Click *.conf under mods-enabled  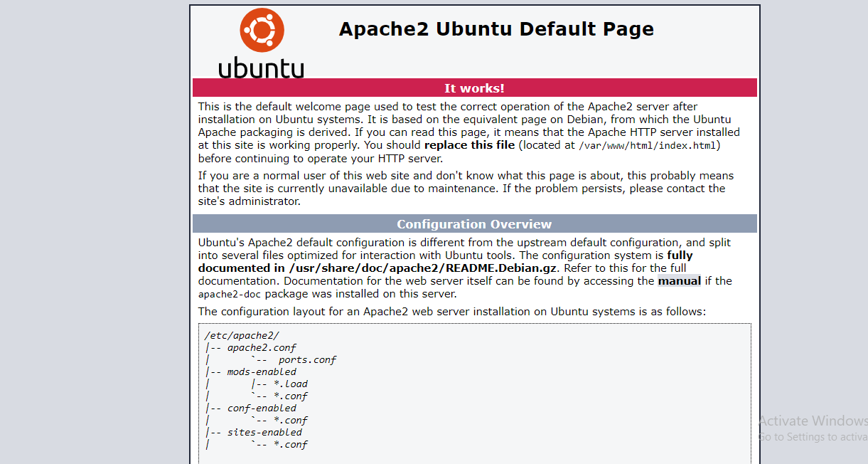coord(291,396)
